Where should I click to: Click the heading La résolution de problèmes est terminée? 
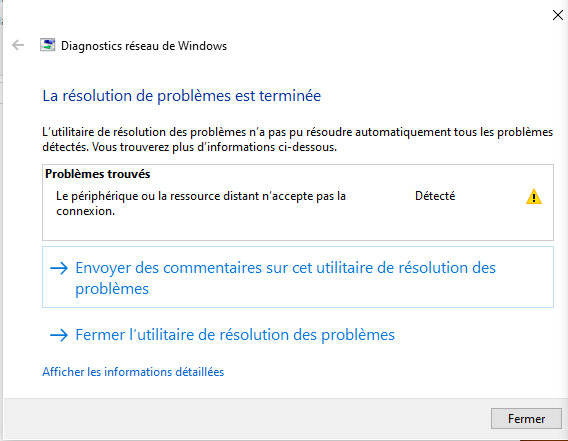click(x=181, y=96)
